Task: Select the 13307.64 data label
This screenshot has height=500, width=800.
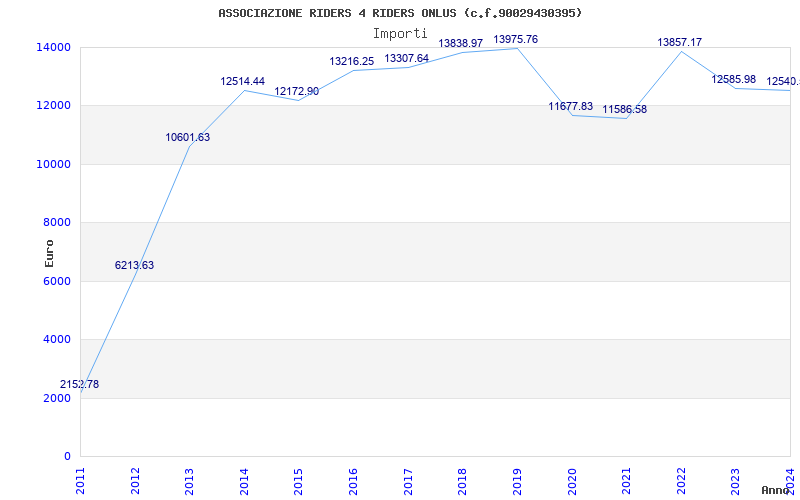Action: [406, 58]
